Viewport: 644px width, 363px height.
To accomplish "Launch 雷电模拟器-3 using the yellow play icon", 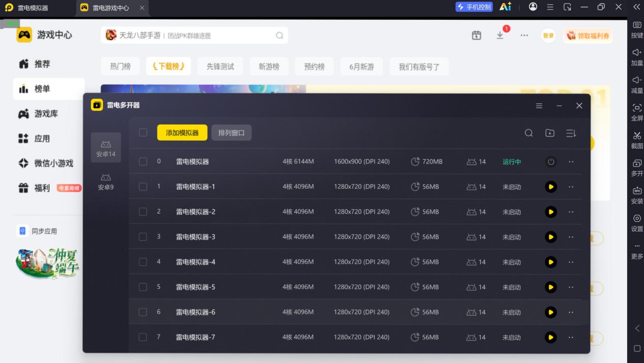I will [x=550, y=237].
